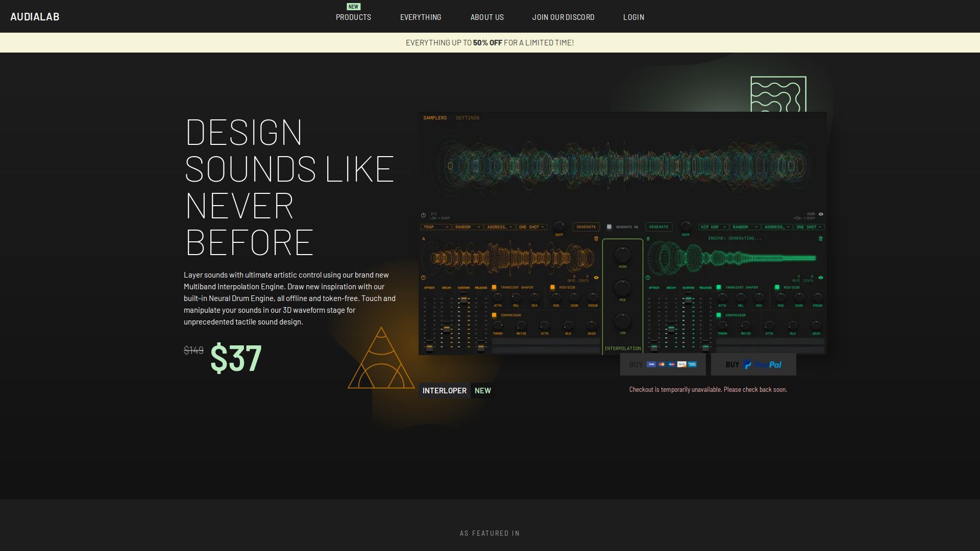Check the GENERATE HQ checkbox

(609, 227)
